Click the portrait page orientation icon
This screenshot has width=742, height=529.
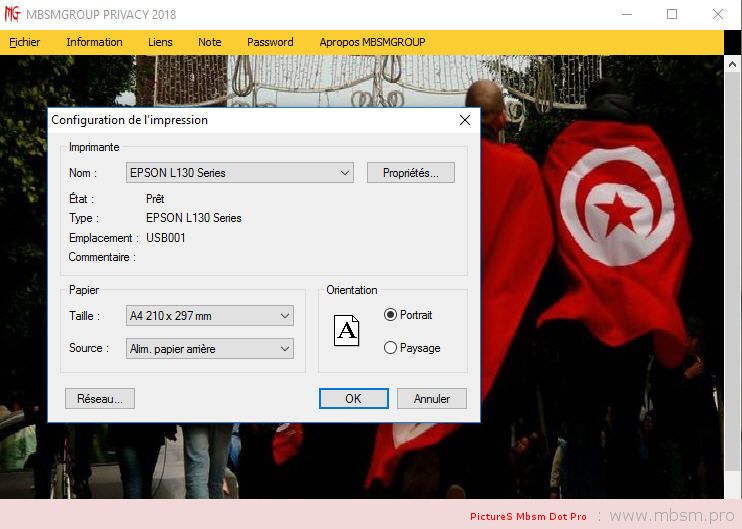(346, 331)
